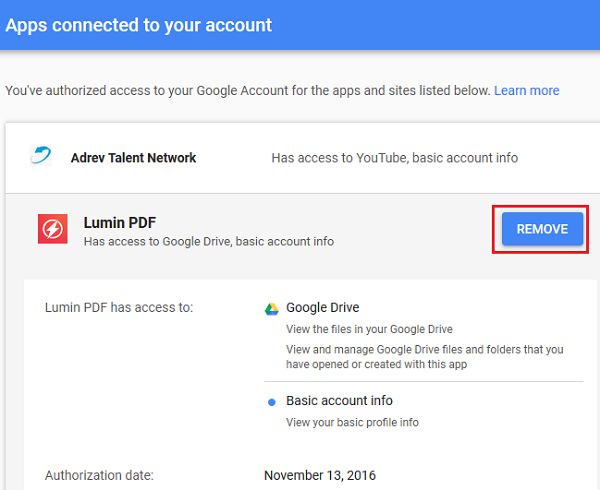This screenshot has width=600, height=490.
Task: Click 'Has access to YouTube, basic account info'
Action: point(395,158)
